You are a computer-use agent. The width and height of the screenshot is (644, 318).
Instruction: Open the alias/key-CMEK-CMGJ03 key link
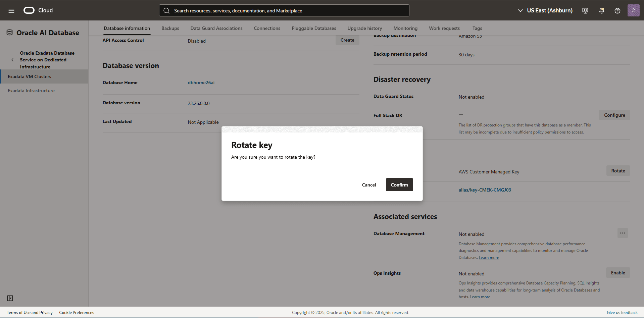(x=485, y=190)
